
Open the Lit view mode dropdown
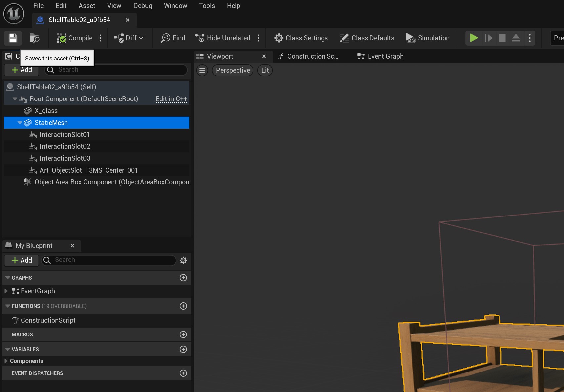coord(265,70)
